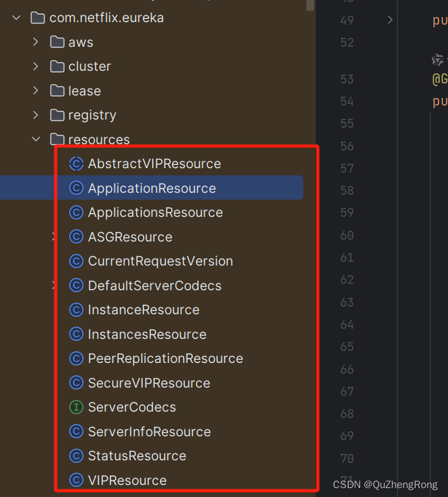Viewport: 448px width, 497px height.
Task: Click the resources folder icon
Action: [x=58, y=139]
